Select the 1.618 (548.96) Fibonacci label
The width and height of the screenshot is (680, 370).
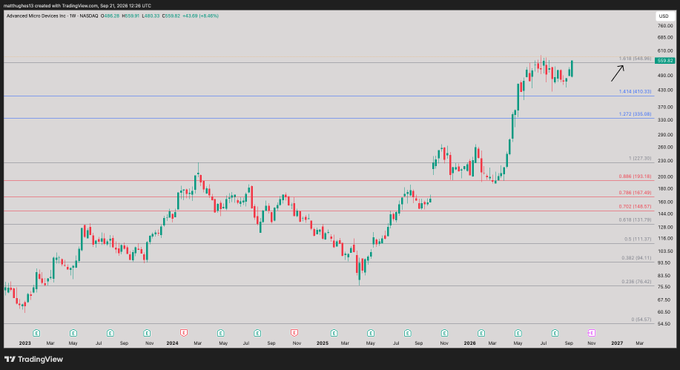635,58
